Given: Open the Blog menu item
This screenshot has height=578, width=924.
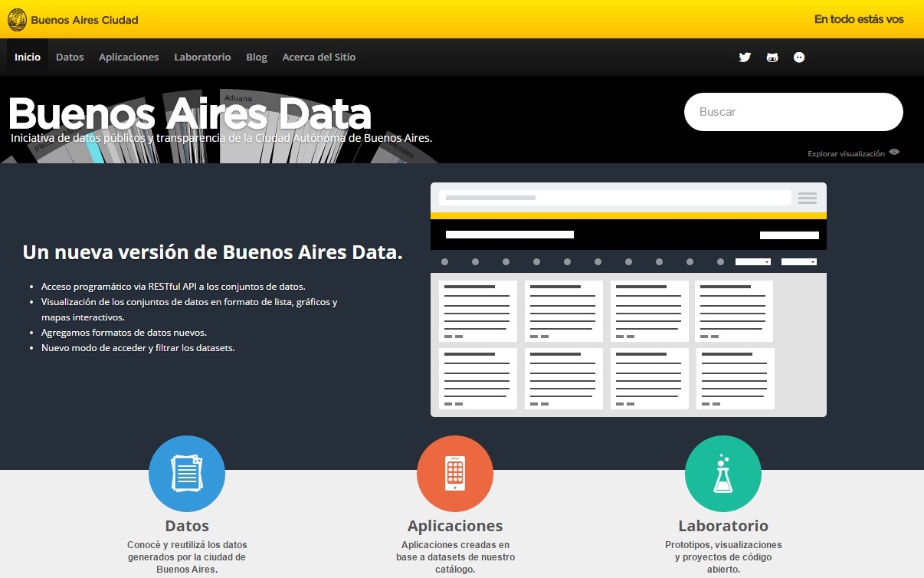Looking at the screenshot, I should click(x=257, y=57).
